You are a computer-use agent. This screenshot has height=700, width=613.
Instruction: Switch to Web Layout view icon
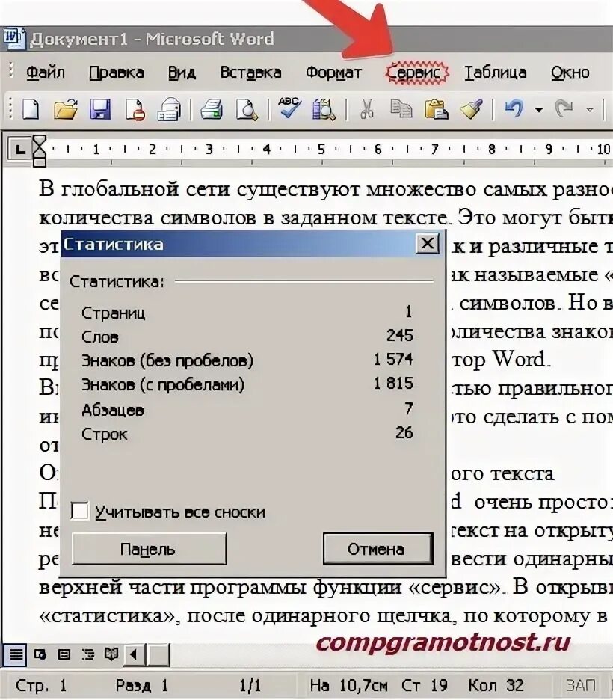[40, 655]
